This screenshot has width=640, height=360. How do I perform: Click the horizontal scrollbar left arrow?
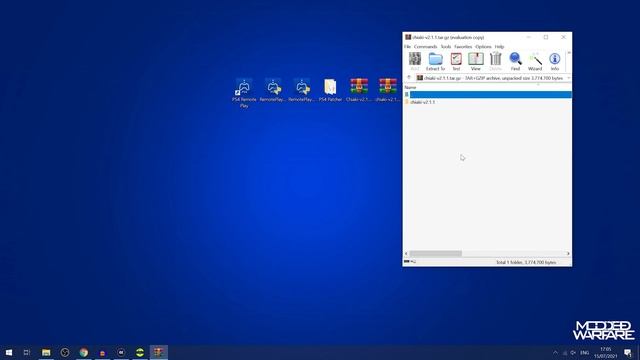(406, 253)
